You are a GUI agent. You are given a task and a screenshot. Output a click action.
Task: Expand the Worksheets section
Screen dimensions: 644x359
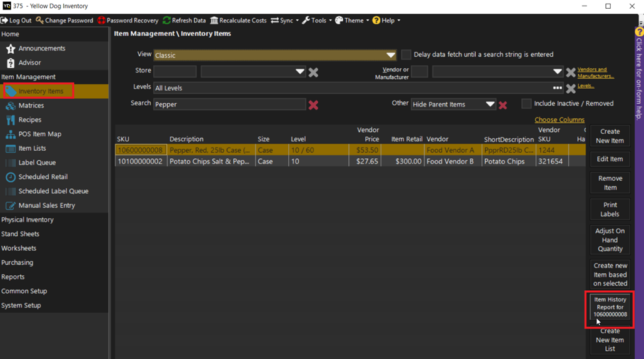pos(19,248)
